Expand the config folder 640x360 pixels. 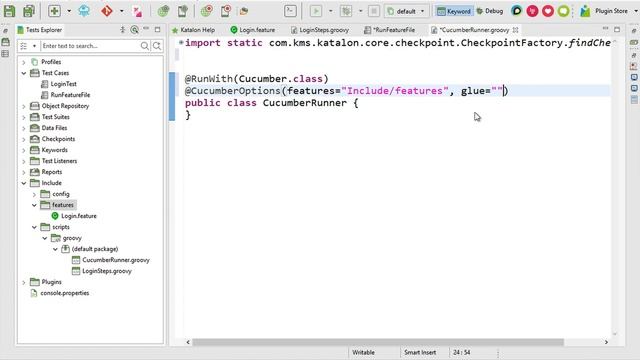click(34, 194)
